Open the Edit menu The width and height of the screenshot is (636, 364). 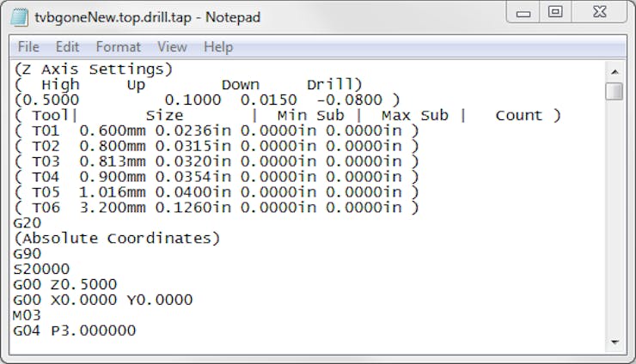[67, 47]
